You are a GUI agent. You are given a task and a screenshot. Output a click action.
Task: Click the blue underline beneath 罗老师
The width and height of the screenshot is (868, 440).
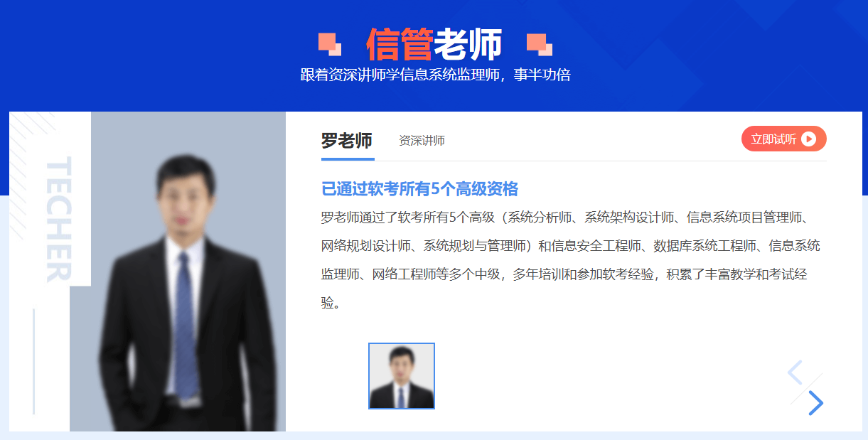(348, 159)
